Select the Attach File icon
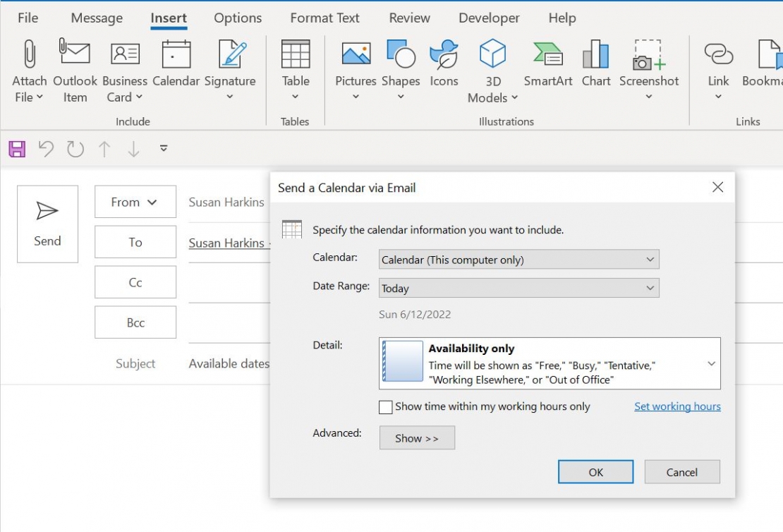The width and height of the screenshot is (783, 532). point(28,68)
